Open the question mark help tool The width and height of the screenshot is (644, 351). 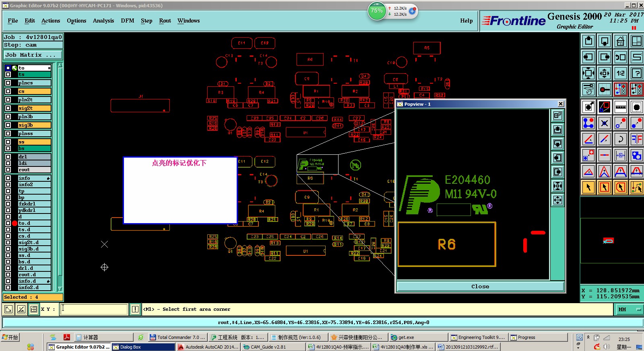point(636,73)
